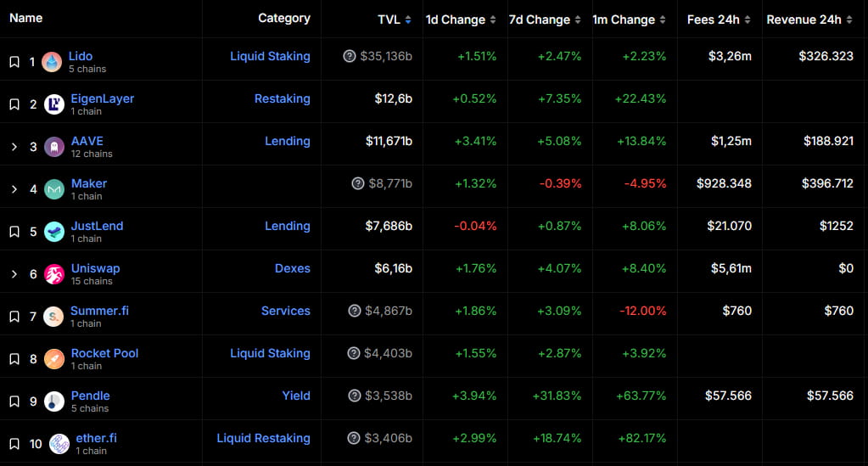Click the question mark beside Lido TVL
Image resolution: width=868 pixels, height=466 pixels.
(x=350, y=56)
